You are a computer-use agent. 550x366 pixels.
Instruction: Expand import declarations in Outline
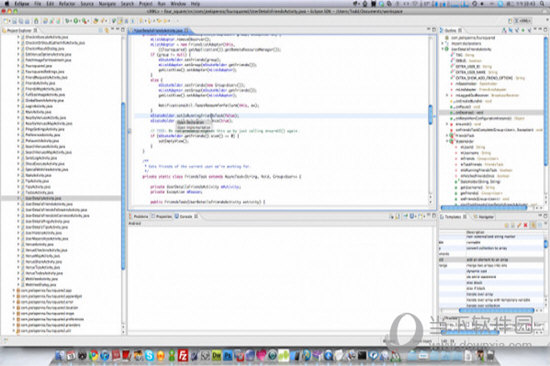(x=443, y=43)
